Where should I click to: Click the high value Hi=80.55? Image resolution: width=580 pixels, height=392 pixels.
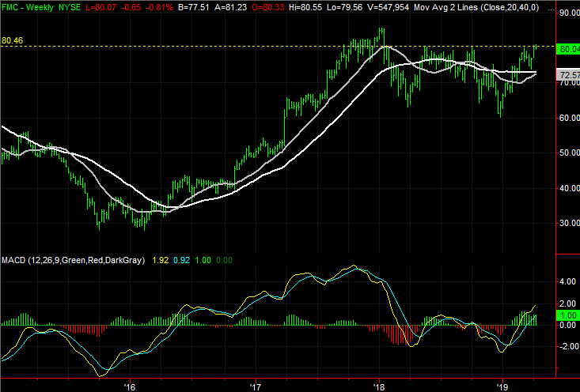(306, 7)
